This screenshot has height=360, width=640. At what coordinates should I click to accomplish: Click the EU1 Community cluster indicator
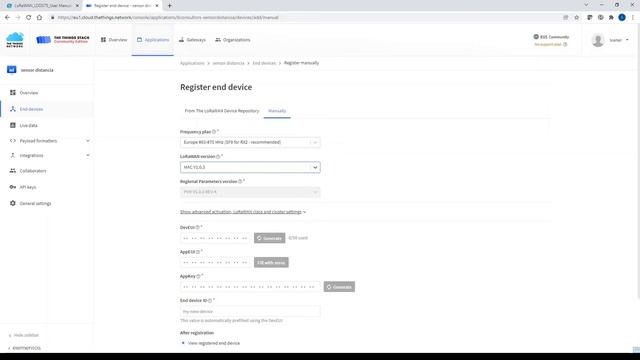click(x=551, y=37)
